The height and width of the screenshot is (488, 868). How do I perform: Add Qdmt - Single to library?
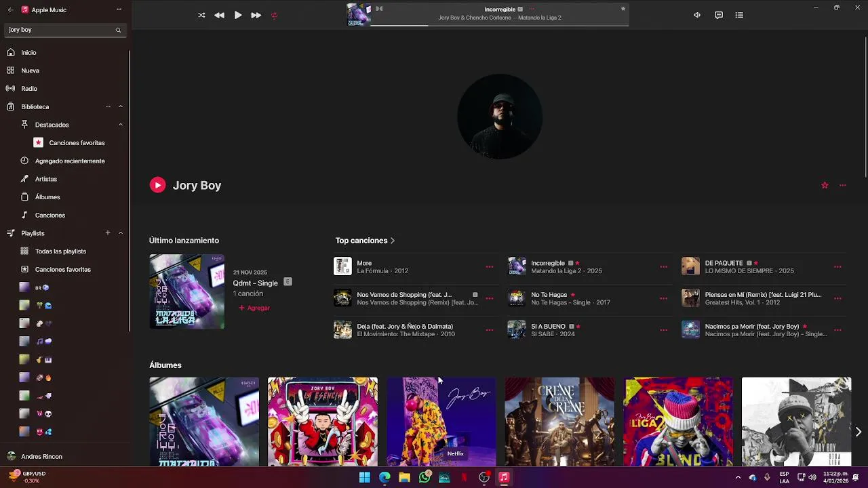[x=254, y=308]
